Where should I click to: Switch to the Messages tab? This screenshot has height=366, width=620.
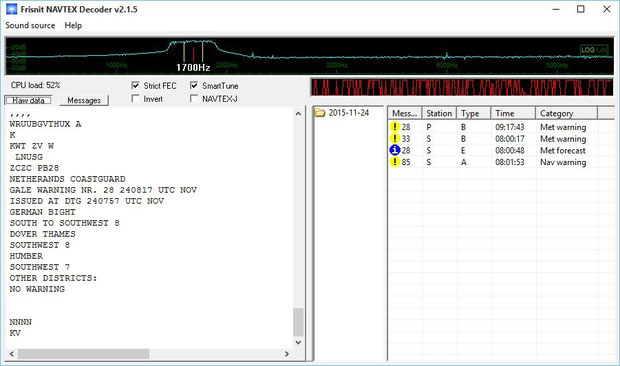pyautogui.click(x=84, y=100)
